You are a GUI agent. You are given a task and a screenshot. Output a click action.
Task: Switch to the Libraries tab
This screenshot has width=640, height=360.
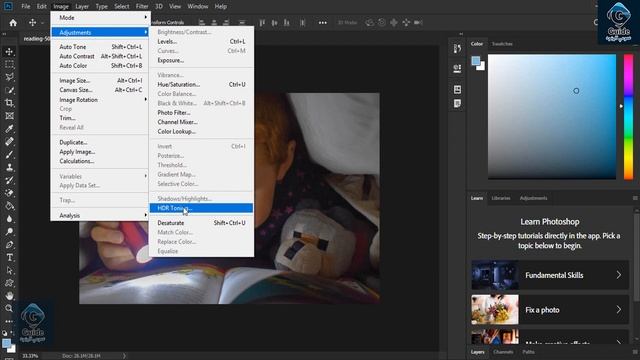click(x=501, y=198)
